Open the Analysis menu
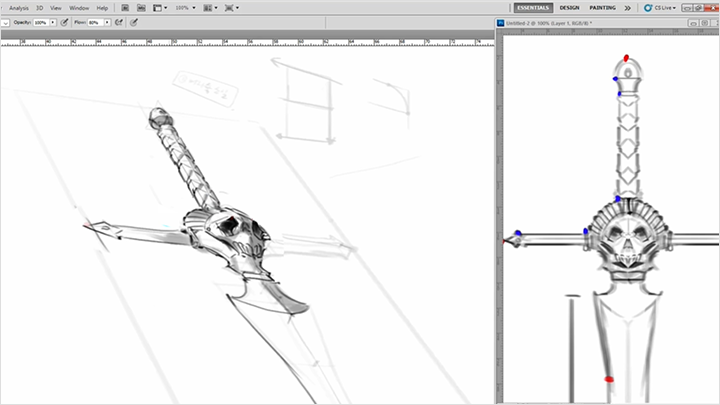720x405 pixels. coord(19,8)
